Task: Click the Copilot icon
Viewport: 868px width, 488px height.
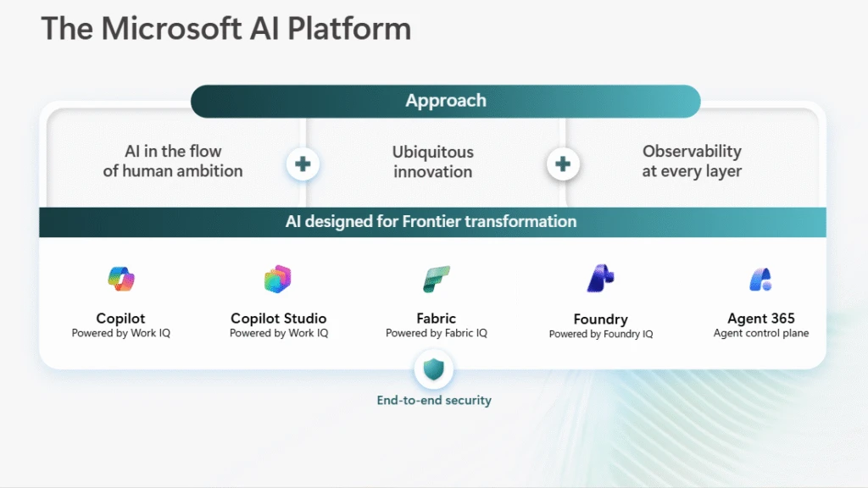Action: pyautogui.click(x=120, y=277)
